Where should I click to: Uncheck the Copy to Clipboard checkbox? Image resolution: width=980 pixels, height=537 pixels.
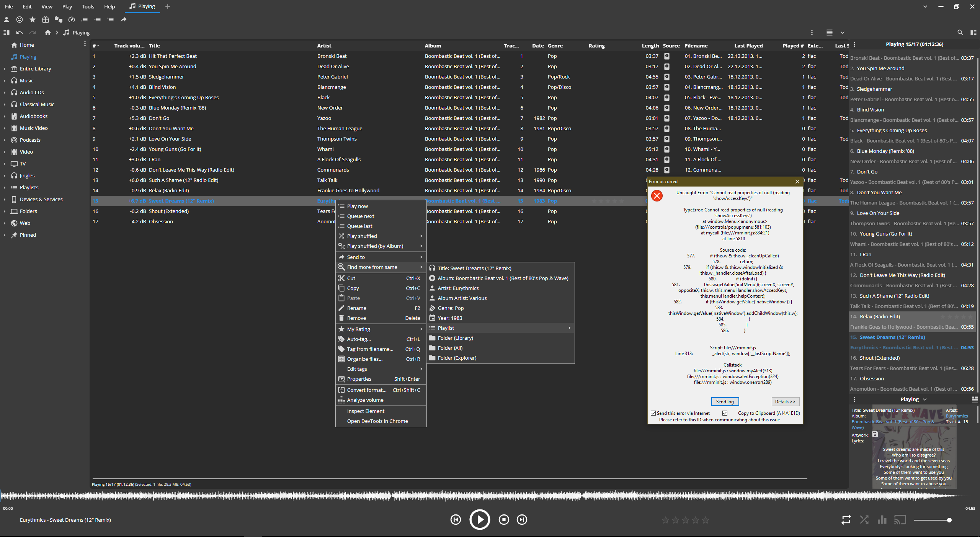725,413
